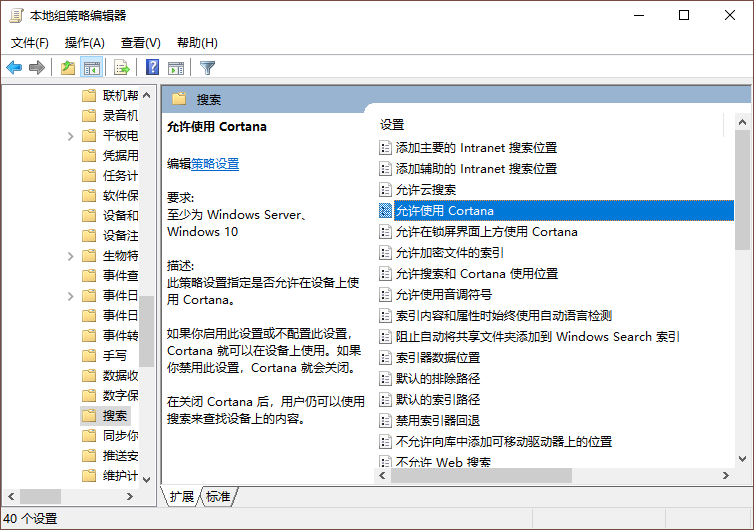Expand the 平板电 tree node

coord(70,136)
